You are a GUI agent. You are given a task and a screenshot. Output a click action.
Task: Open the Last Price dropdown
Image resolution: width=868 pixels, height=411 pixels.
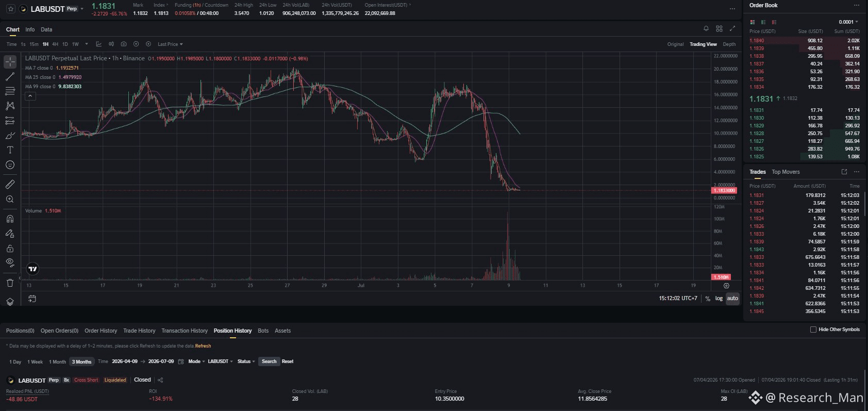[170, 44]
